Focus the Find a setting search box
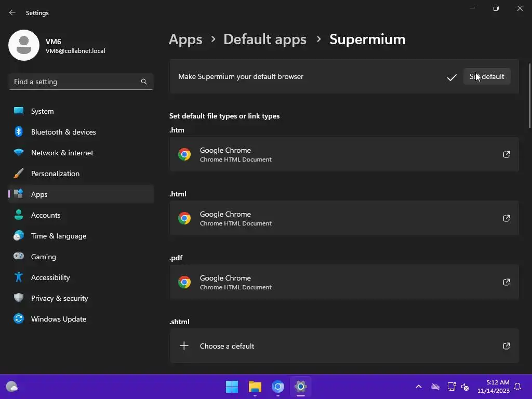Viewport: 532px width, 399px height. pyautogui.click(x=81, y=82)
